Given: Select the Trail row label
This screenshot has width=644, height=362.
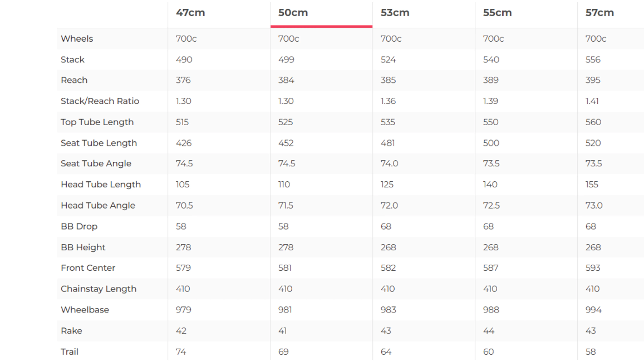Looking at the screenshot, I should click(70, 352).
